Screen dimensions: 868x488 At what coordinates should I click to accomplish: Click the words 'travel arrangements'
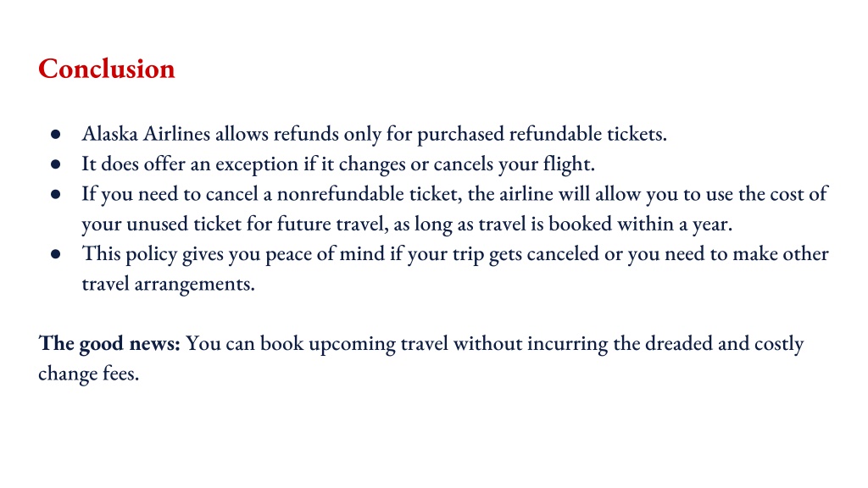coord(167,284)
